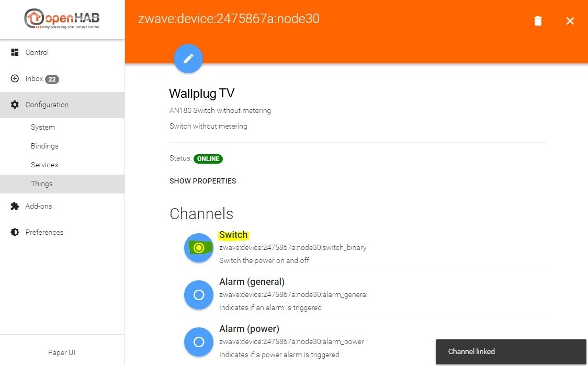Viewport: 588px width, 366px height.
Task: Delete this thing with trash icon
Action: (x=538, y=20)
